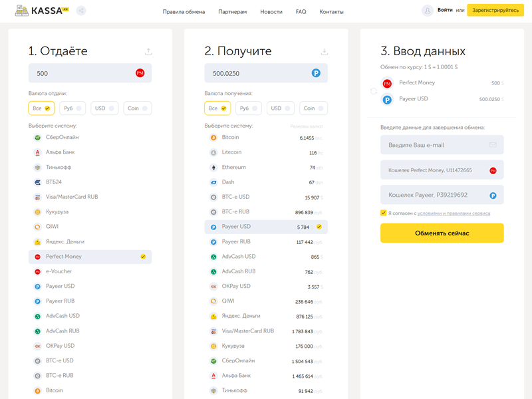Select BTC-e USD in the Получите list
The image size is (532, 399).
266,197
